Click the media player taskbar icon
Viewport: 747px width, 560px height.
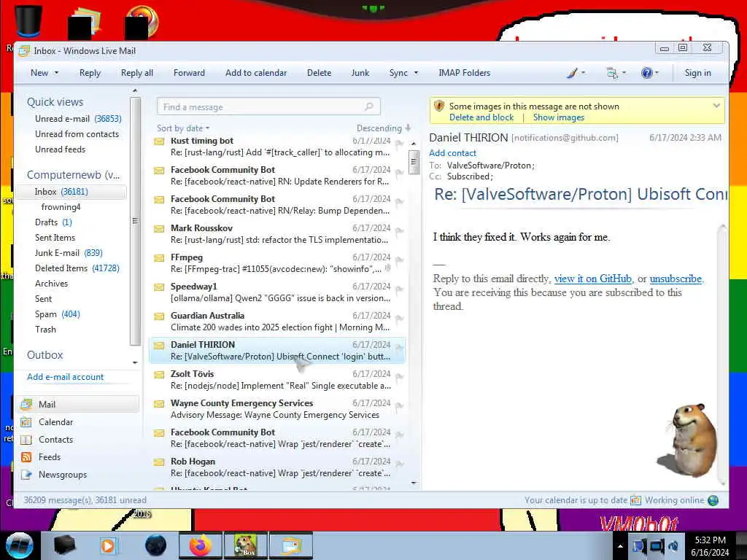[108, 545]
